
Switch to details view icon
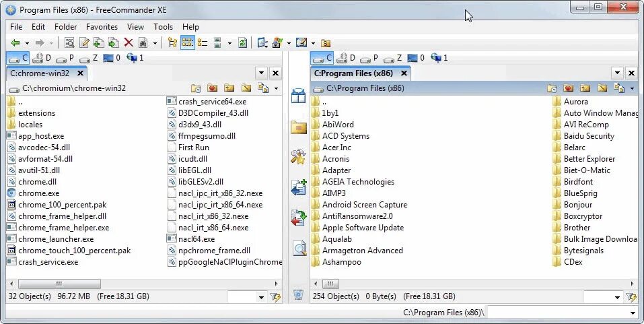click(x=203, y=42)
